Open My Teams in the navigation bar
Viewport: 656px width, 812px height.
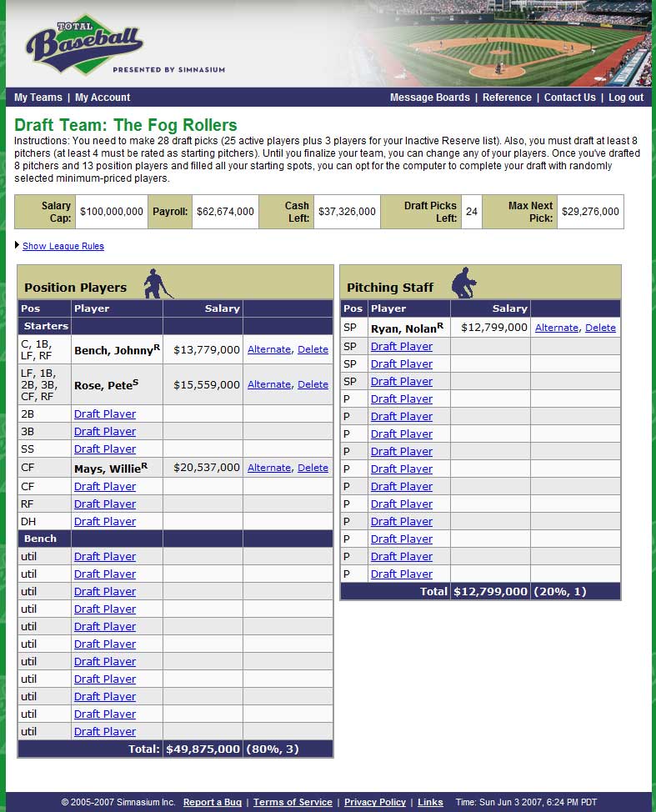click(x=38, y=98)
